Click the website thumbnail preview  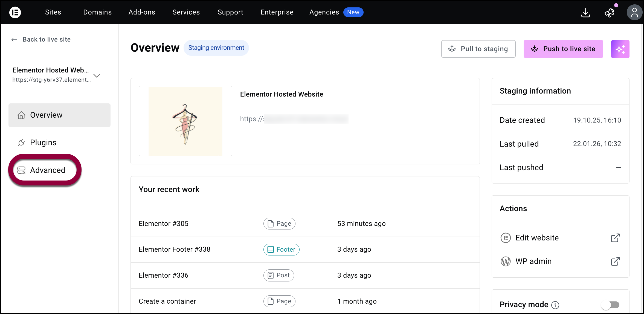(185, 121)
